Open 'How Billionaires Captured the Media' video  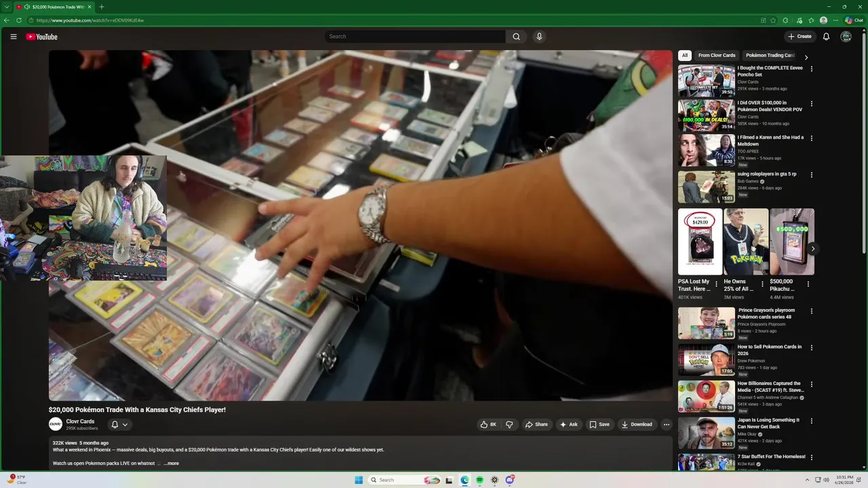[707, 396]
